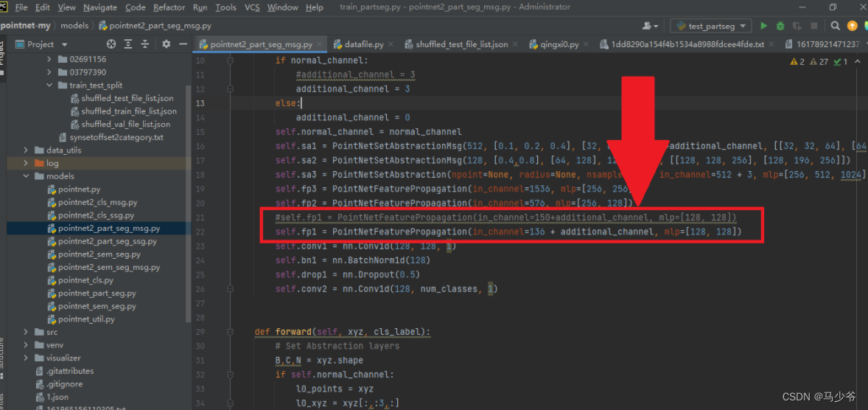Click the additional_channel = 0 line
Screen dimensions: 868x410
(x=353, y=117)
